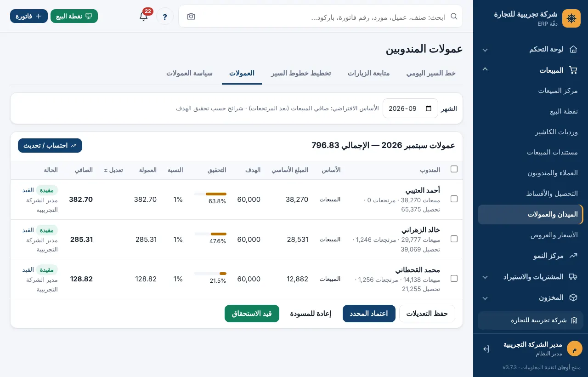The image size is (588, 377).
Task: Collapse the المبيعات section chevron
Action: coord(485,69)
